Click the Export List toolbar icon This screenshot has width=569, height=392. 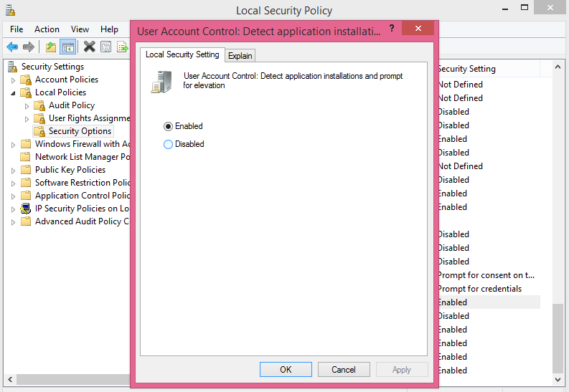122,47
